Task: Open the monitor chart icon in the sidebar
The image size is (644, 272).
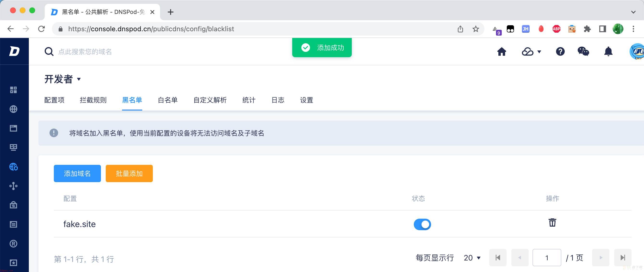Action: (x=13, y=148)
